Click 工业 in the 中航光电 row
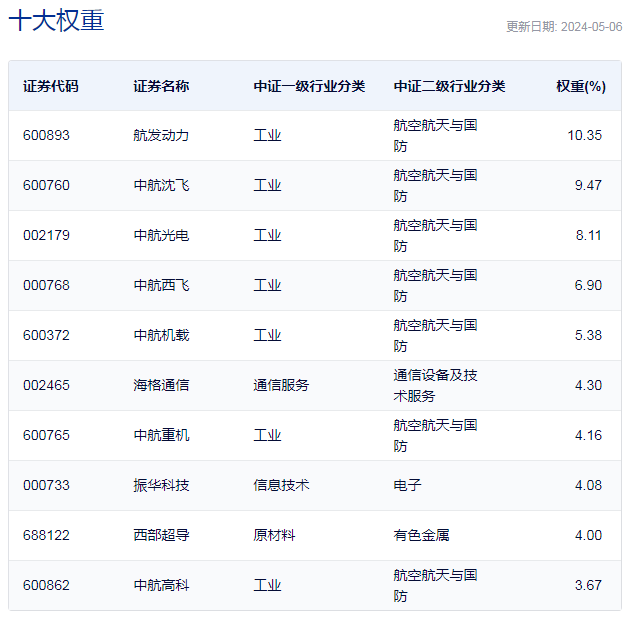The width and height of the screenshot is (628, 618). click(x=267, y=236)
